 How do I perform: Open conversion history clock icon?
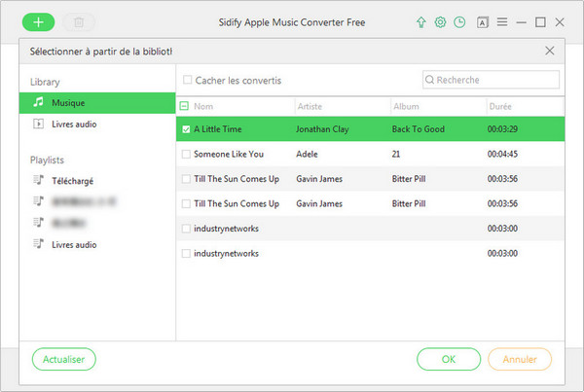458,21
